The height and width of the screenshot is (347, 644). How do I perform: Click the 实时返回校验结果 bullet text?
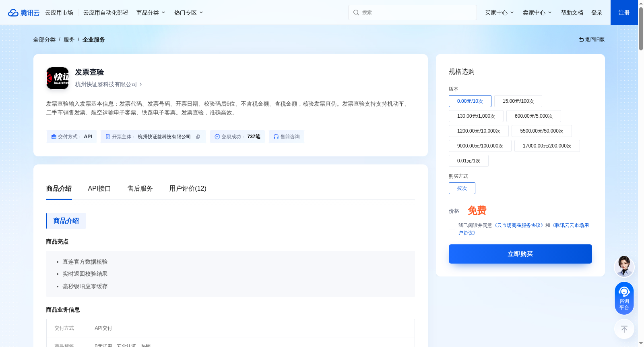85,274
